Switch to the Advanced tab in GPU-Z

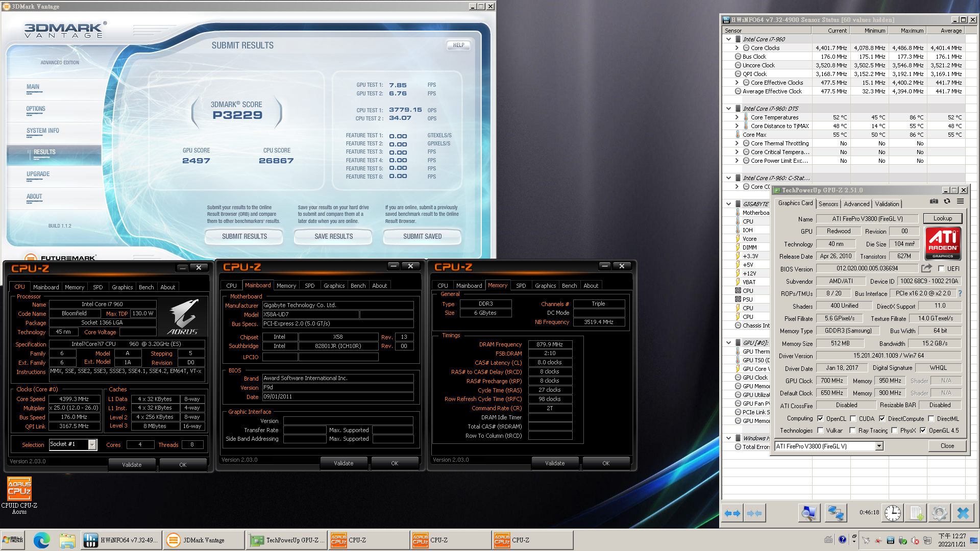coord(856,204)
